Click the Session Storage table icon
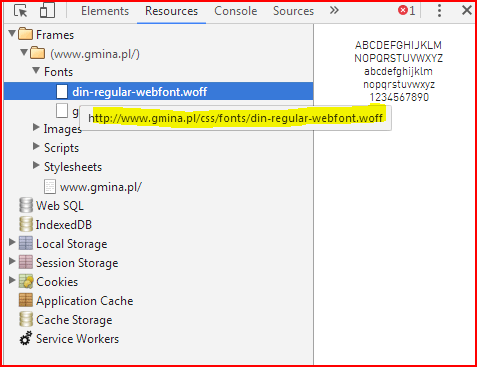The image size is (477, 367). tap(26, 262)
